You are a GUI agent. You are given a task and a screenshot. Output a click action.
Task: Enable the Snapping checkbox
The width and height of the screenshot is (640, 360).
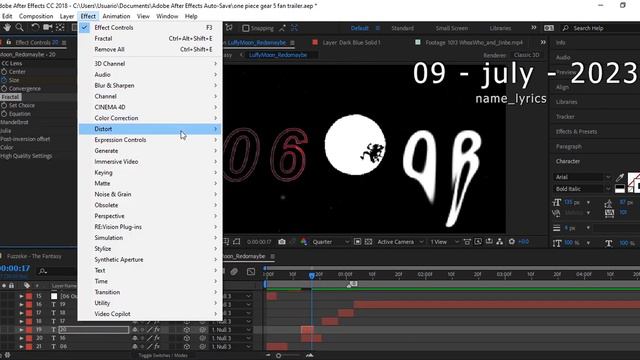point(245,28)
